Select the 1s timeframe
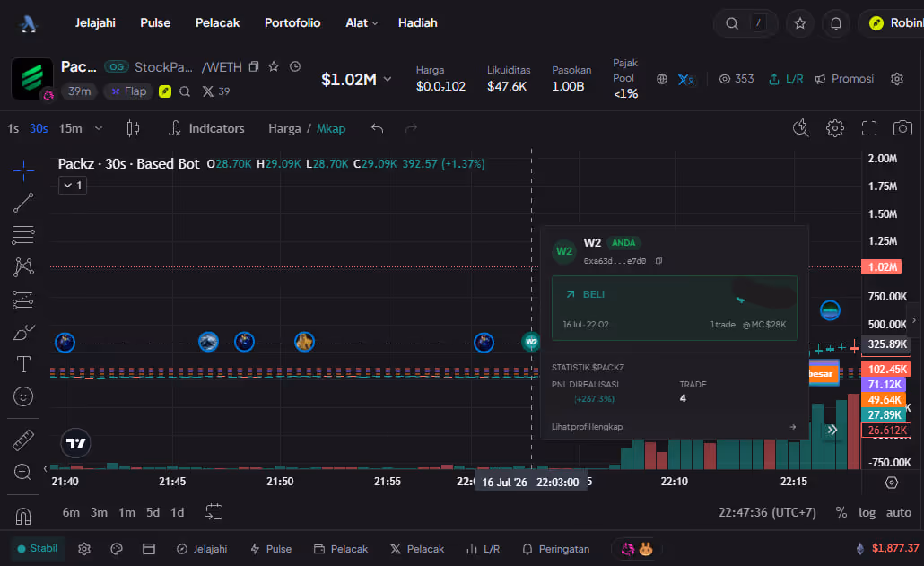Viewport: 924px width, 566px height. (13, 128)
